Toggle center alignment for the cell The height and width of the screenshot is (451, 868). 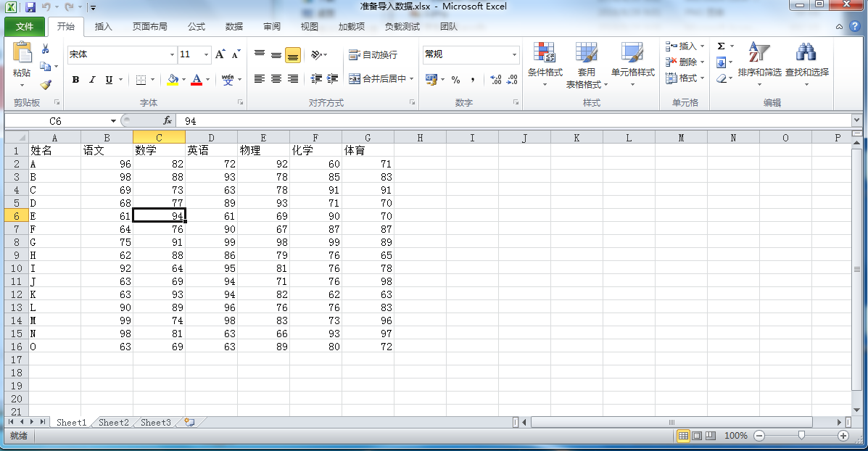(x=276, y=79)
